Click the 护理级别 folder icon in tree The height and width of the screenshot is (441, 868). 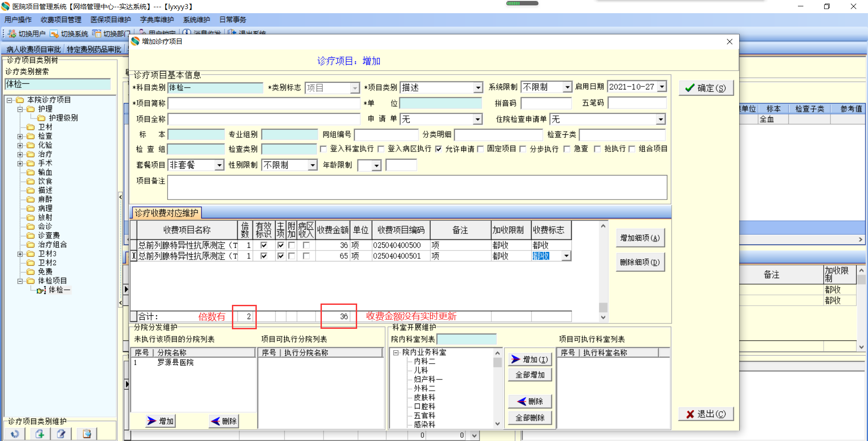(42, 118)
